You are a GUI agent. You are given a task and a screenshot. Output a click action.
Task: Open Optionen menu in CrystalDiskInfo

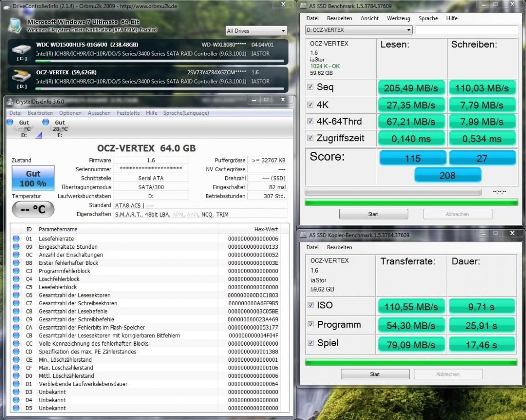point(70,113)
